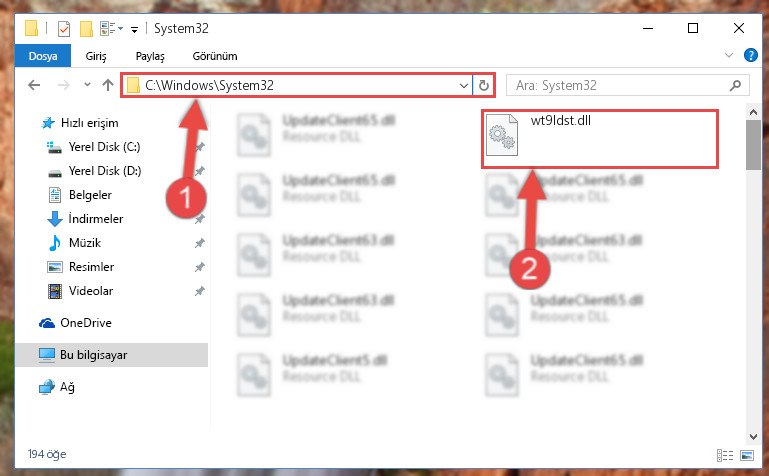This screenshot has width=769, height=476.
Task: Click the Properties icon in quick access toolbar
Action: (64, 29)
